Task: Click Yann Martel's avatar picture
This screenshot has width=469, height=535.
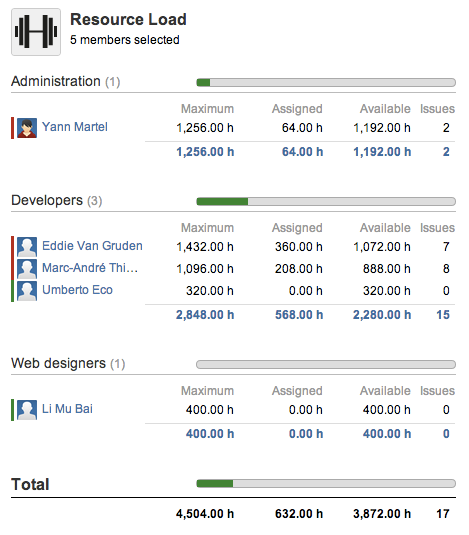Action: [27, 128]
